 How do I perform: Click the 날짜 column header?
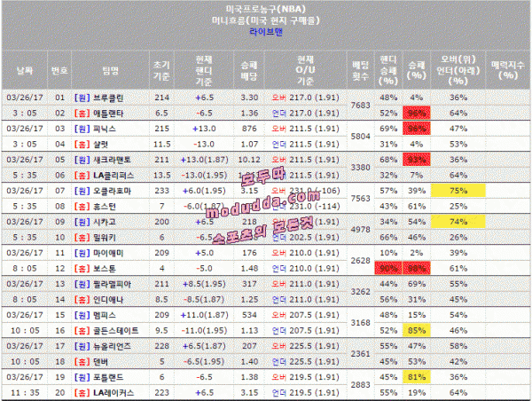pos(25,71)
